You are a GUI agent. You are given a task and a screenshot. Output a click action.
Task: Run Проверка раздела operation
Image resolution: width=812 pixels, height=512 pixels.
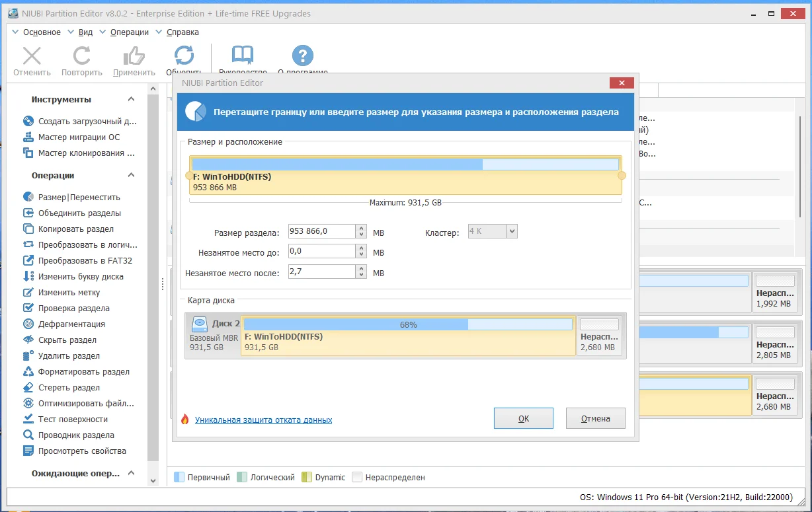click(66, 308)
